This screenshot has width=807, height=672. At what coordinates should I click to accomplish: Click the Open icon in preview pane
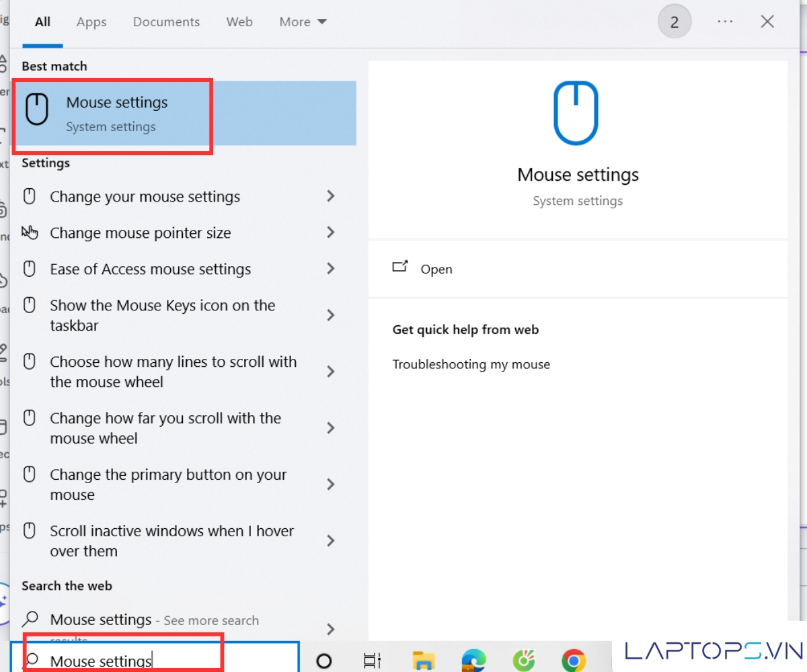click(x=400, y=267)
